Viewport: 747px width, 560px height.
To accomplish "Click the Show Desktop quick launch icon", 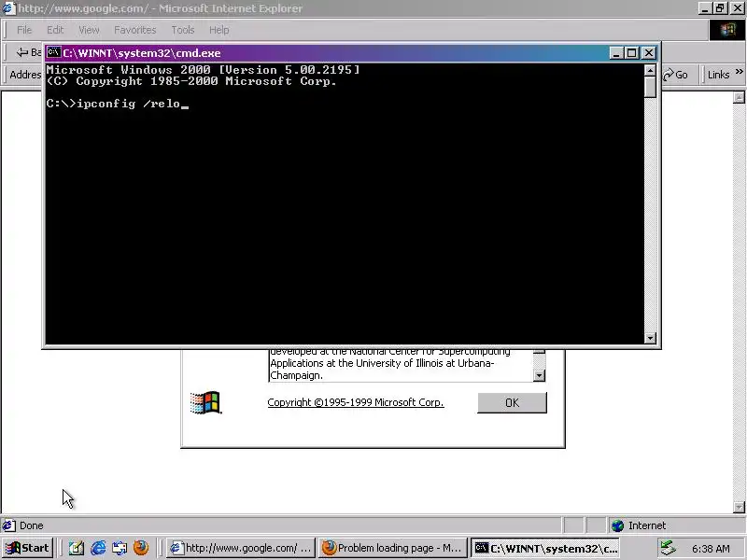I will point(77,548).
